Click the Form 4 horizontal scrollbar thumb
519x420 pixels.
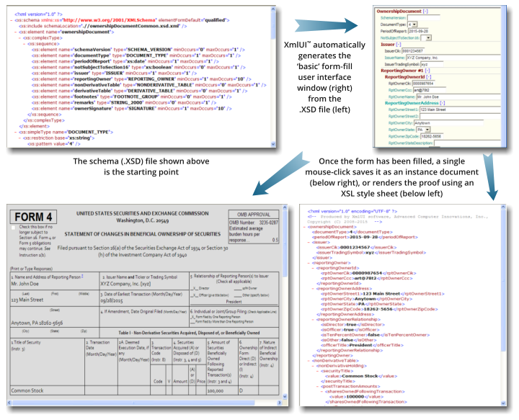click(133, 403)
